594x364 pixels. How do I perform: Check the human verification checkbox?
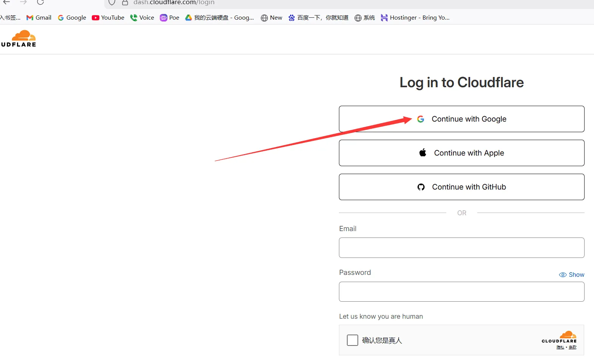point(352,340)
